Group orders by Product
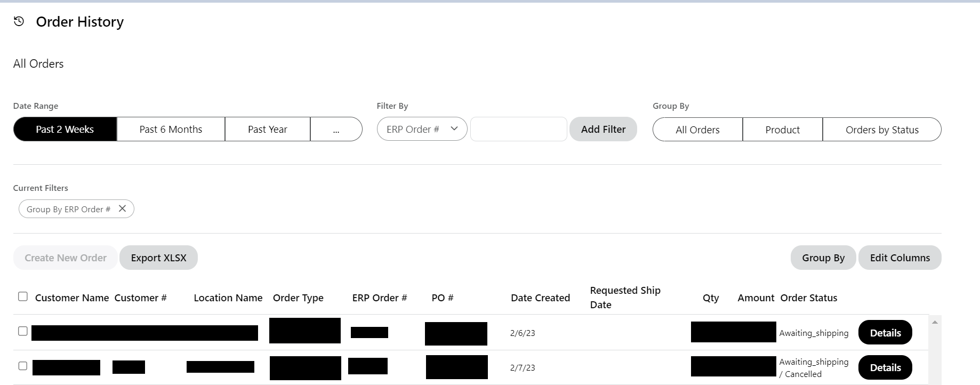Viewport: 980px width, 385px height. [782, 130]
